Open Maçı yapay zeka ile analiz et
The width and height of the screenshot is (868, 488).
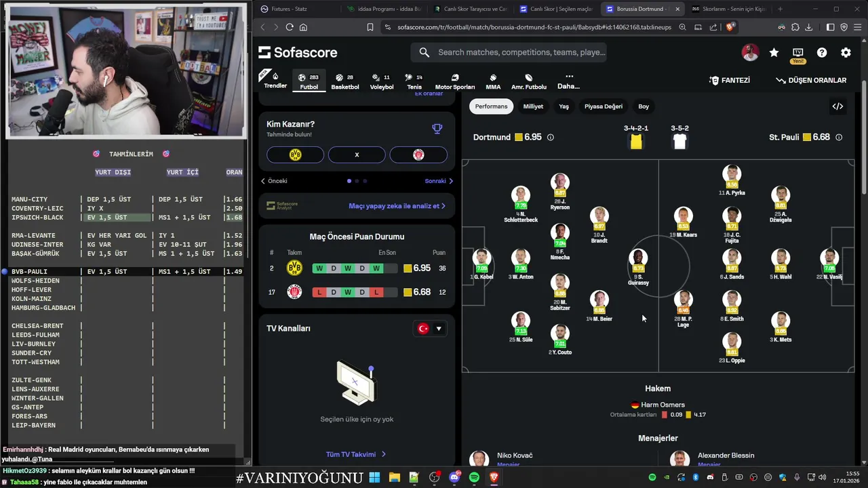pos(397,205)
